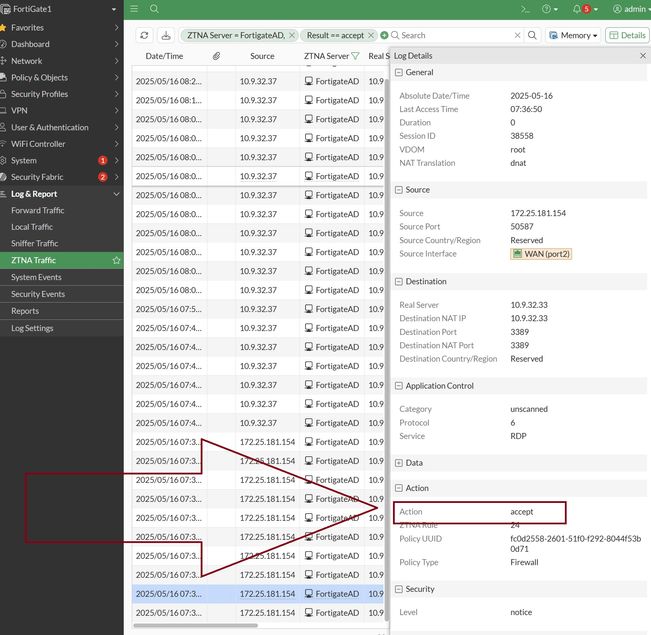This screenshot has height=635, width=651.
Task: Click the refresh log list icon
Action: pos(144,35)
